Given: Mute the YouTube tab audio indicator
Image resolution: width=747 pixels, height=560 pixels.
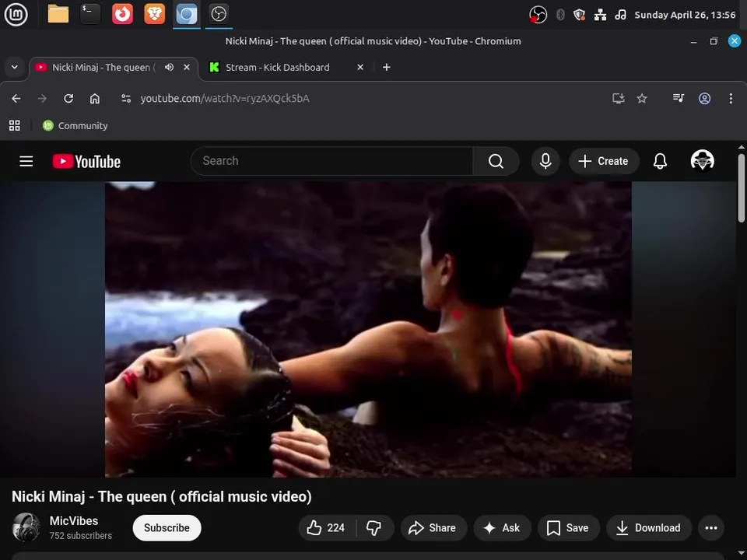Looking at the screenshot, I should [x=169, y=67].
